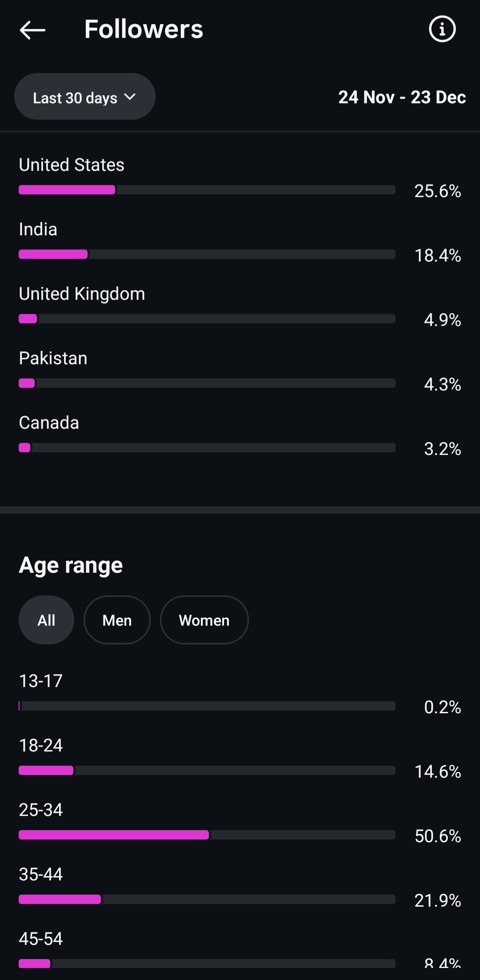This screenshot has width=480, height=980.
Task: Tap the 25-34 age range bar
Action: [x=207, y=835]
